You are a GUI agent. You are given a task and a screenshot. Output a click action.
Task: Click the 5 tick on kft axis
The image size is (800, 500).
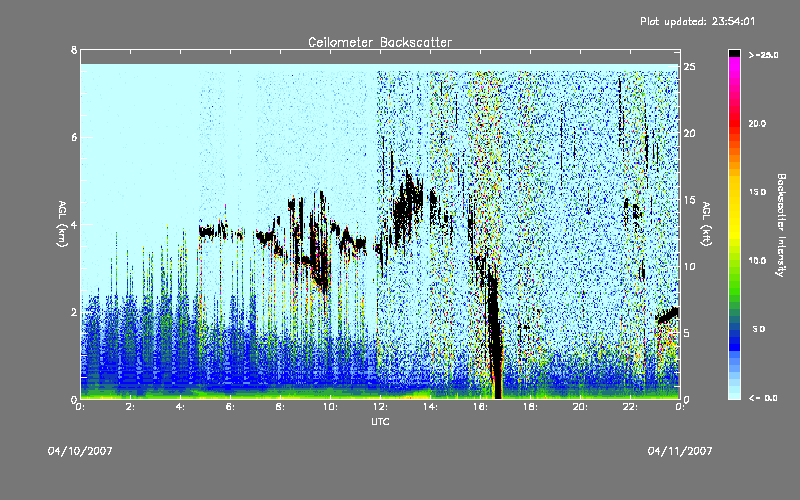687,333
